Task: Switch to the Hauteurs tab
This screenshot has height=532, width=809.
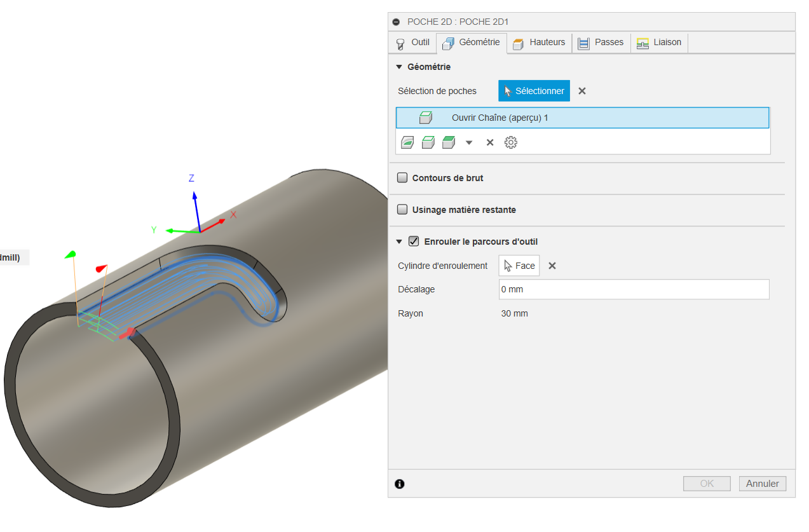Action: coord(539,43)
